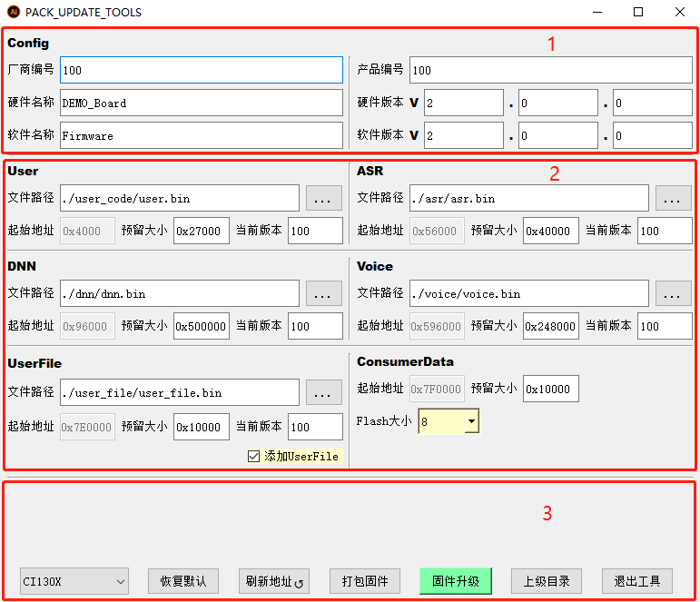Click the 产品编号 input field
The image size is (700, 602).
pos(550,70)
